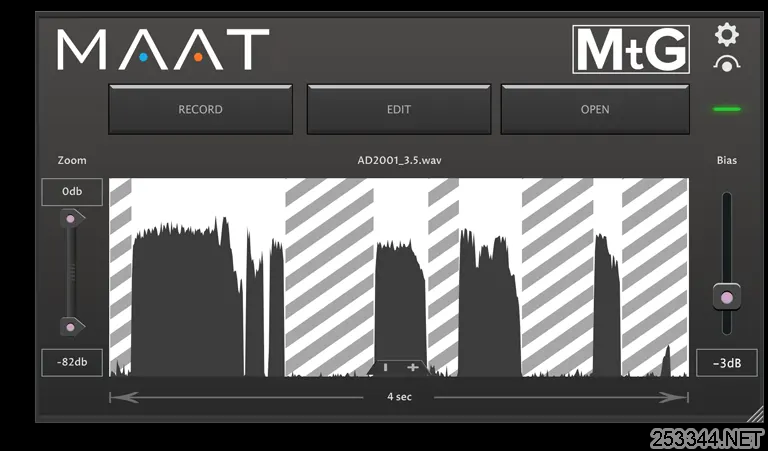Click the EDIT button
The image size is (768, 451).
399,109
